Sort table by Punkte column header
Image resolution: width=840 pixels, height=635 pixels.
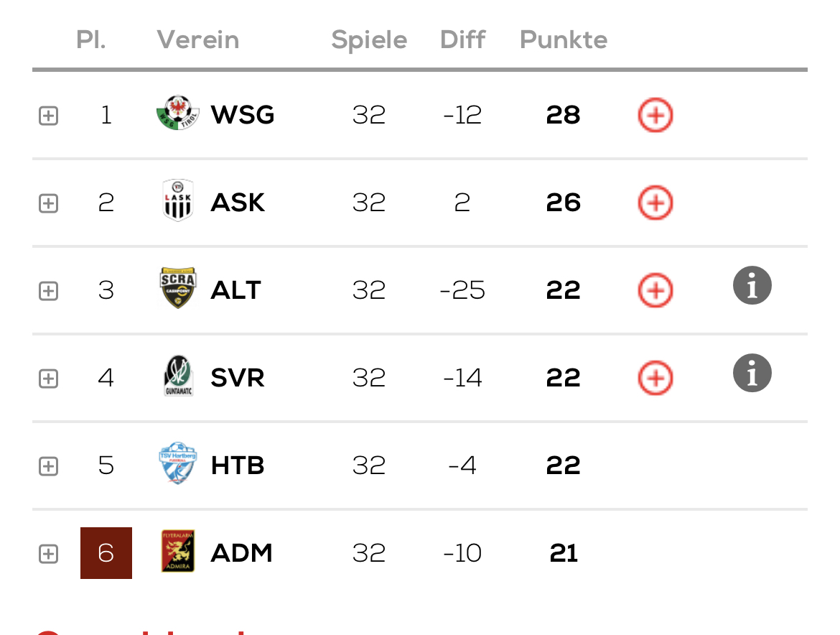pyautogui.click(x=564, y=40)
